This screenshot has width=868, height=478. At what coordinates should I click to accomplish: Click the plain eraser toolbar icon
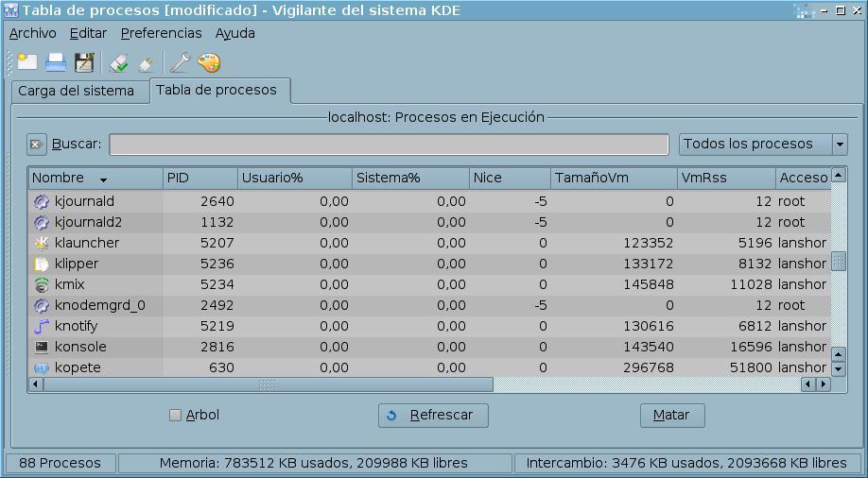tap(147, 63)
